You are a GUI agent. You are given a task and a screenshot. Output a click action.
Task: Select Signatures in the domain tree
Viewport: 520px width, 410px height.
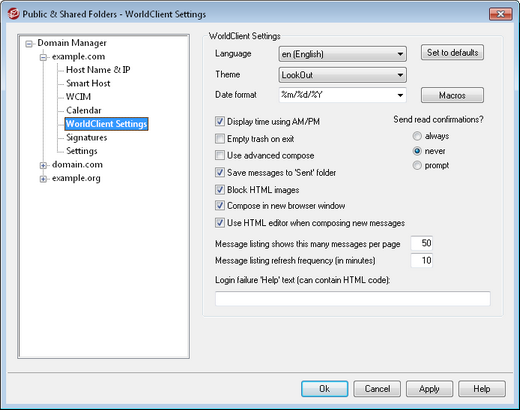click(x=87, y=137)
